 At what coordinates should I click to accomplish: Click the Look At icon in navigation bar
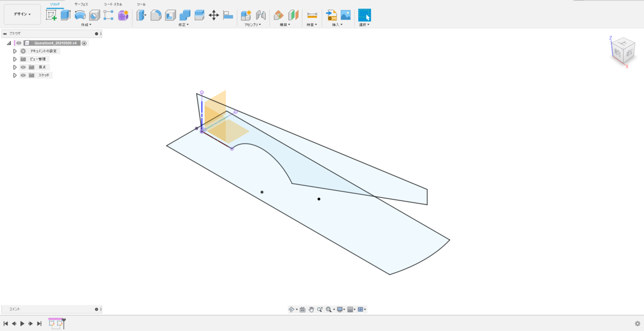[303, 310]
